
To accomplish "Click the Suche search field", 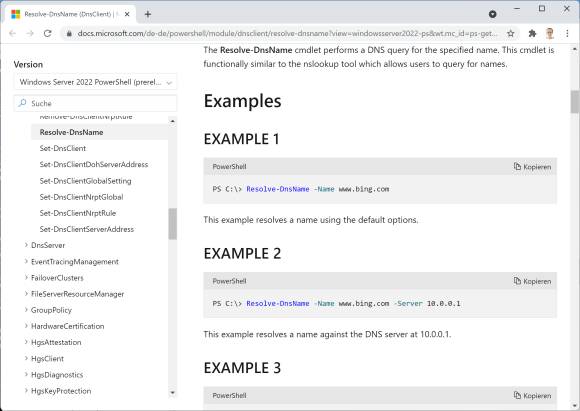I will click(95, 103).
